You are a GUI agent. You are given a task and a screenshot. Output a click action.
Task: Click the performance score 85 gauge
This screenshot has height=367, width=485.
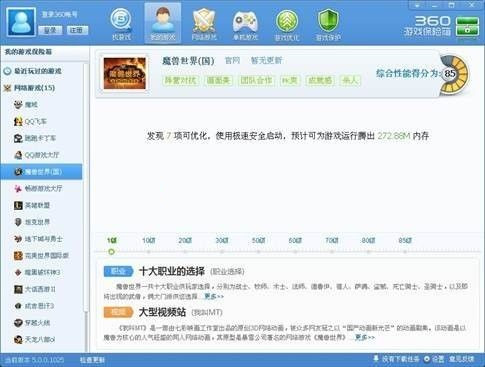click(x=454, y=74)
